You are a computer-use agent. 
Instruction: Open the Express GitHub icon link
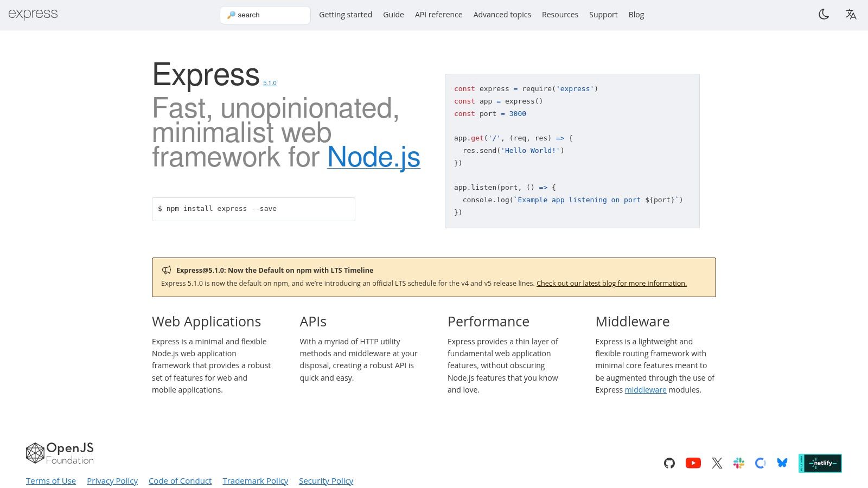669,463
